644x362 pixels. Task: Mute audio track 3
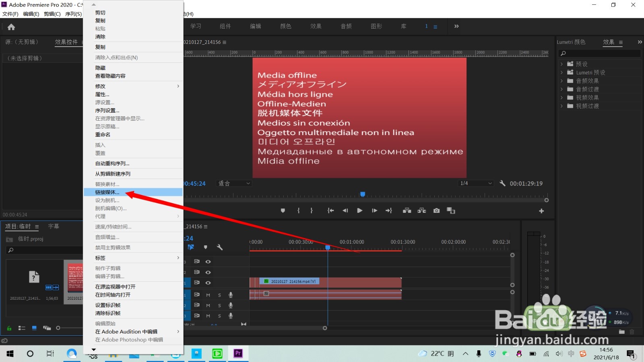coord(208,316)
